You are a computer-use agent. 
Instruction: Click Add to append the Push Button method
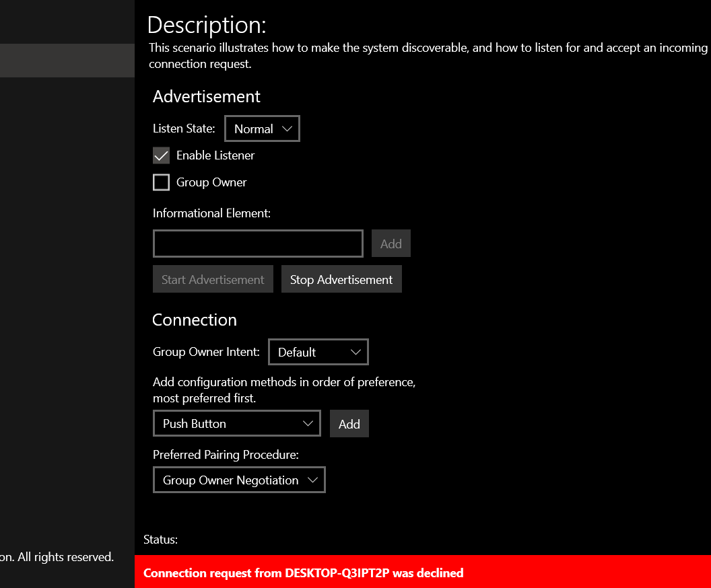(x=349, y=423)
